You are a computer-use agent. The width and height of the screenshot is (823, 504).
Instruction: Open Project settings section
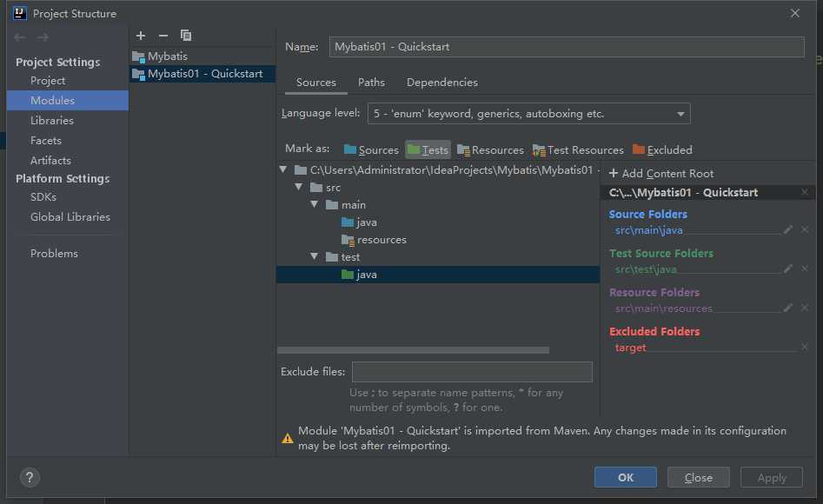pos(48,81)
